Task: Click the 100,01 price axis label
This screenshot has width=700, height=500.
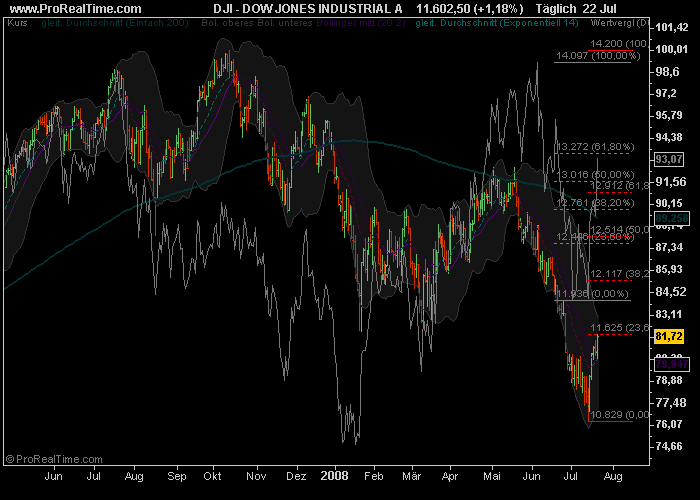Action: click(x=671, y=49)
